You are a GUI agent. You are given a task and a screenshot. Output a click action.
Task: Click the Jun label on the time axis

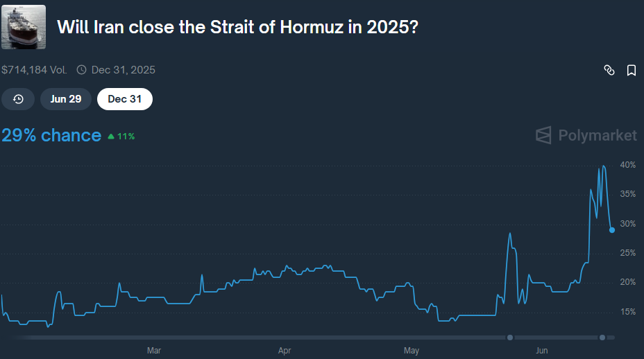click(542, 351)
